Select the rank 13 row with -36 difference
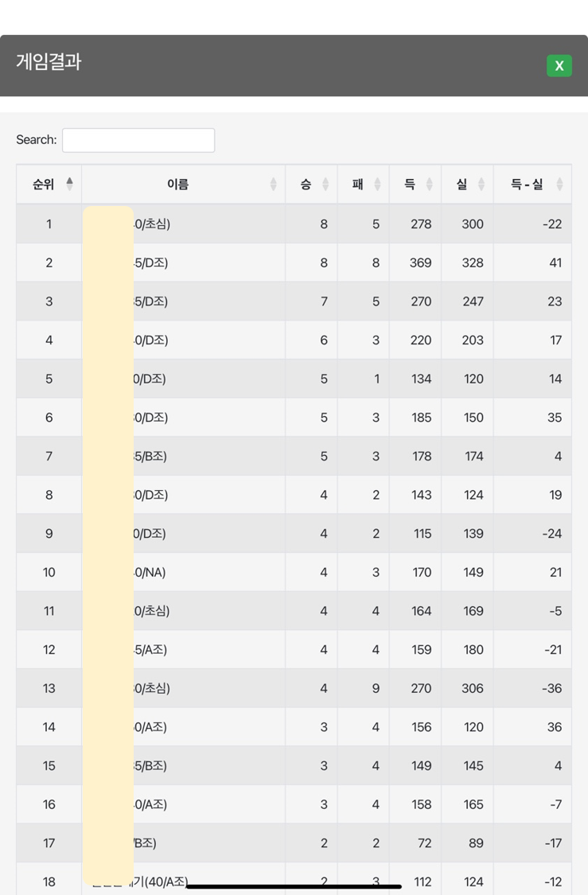Viewport: 588px width, 895px height. [x=294, y=688]
